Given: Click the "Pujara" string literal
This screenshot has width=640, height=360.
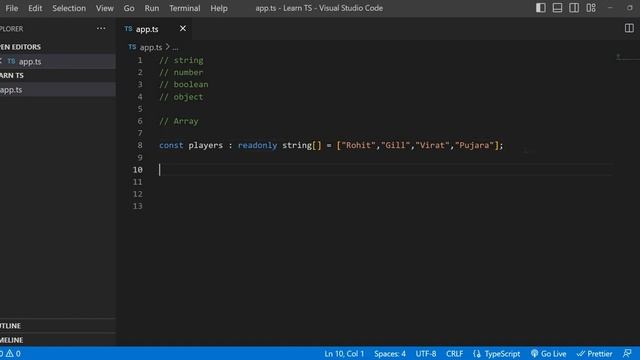Looking at the screenshot, I should click(474, 145).
